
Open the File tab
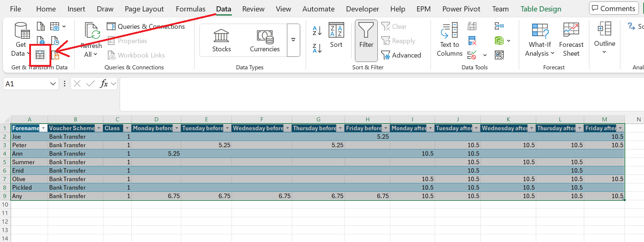click(16, 9)
